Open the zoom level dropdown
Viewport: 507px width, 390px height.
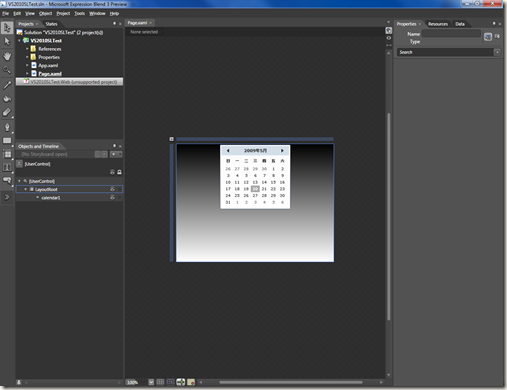click(151, 382)
